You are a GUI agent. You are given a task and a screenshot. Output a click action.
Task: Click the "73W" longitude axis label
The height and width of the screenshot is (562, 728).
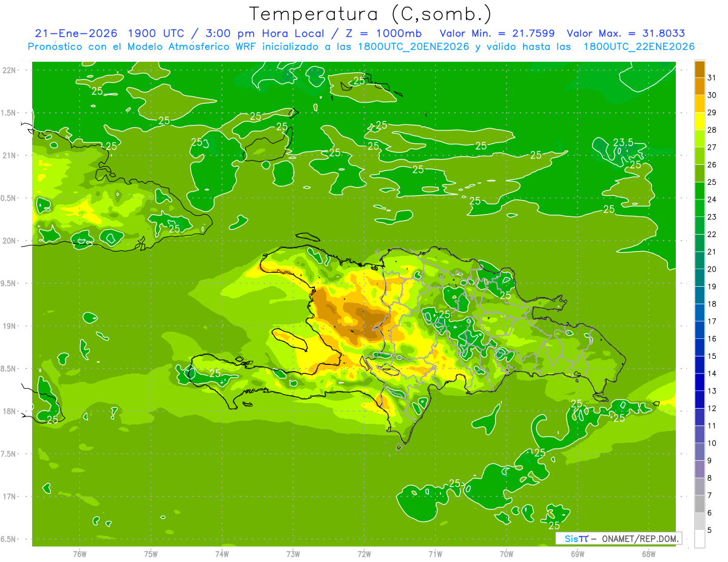click(x=293, y=554)
